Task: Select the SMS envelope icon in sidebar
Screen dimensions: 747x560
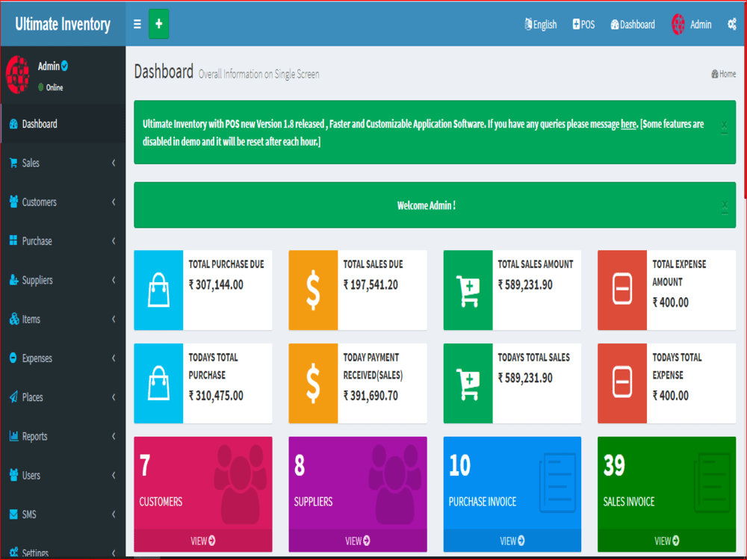Action: [13, 514]
